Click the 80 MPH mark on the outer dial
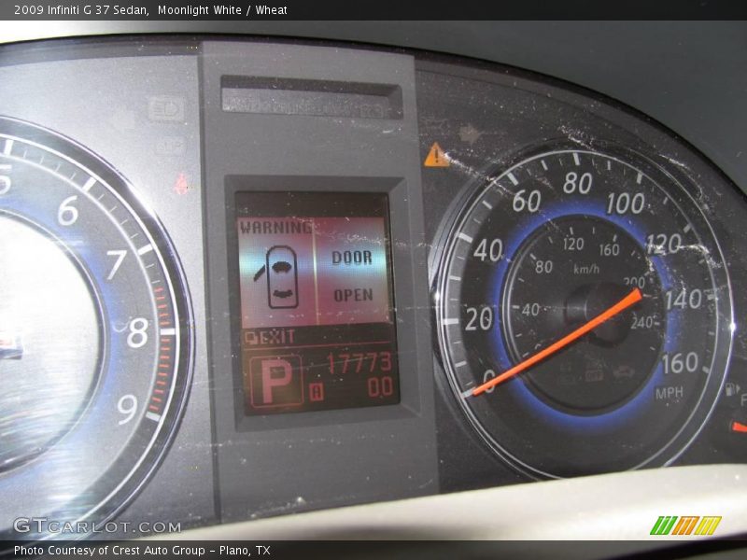Viewport: 747px width, 560px height. coord(578,183)
